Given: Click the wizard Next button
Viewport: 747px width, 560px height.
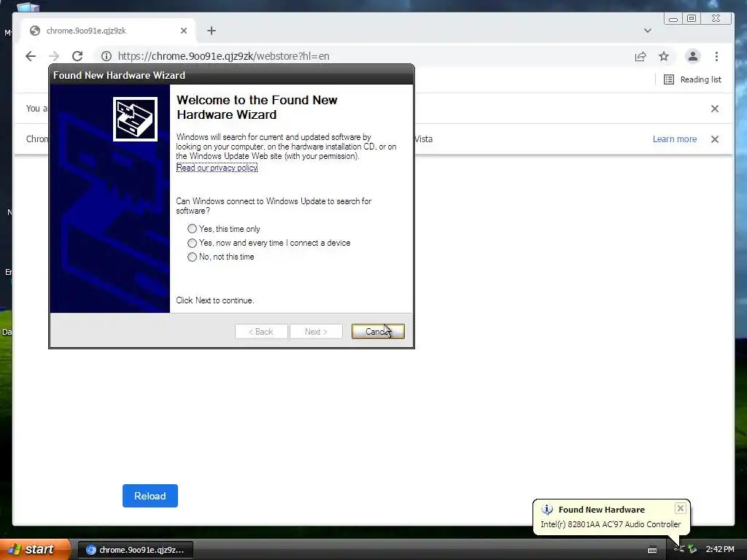Looking at the screenshot, I should click(x=317, y=332).
